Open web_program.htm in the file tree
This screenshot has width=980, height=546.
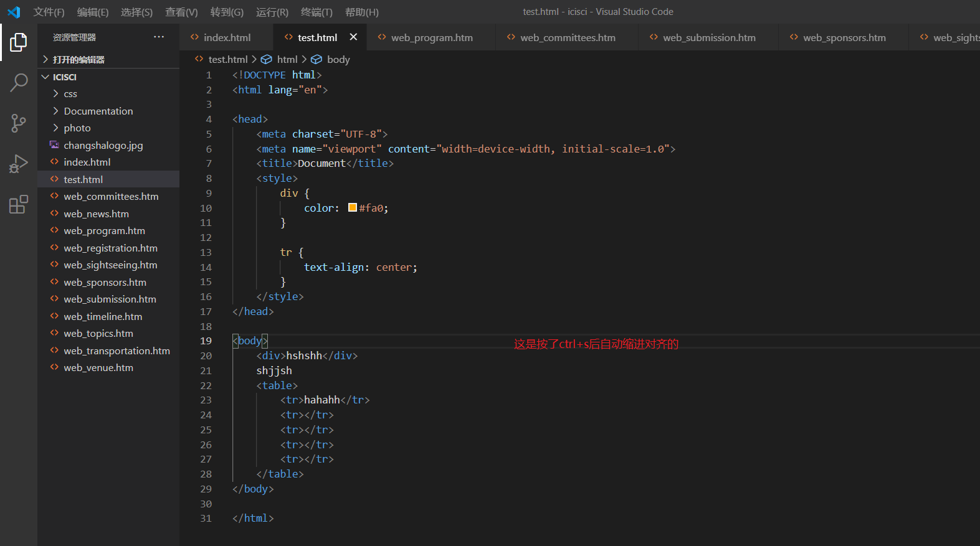108,230
